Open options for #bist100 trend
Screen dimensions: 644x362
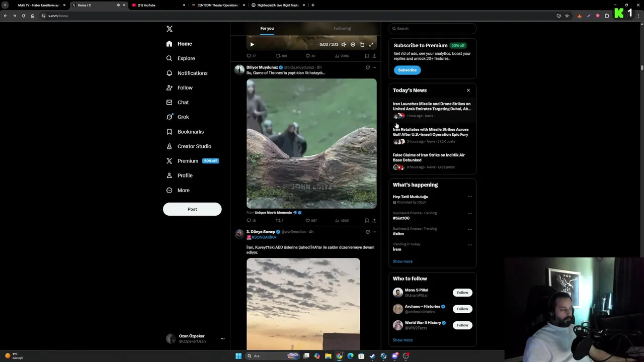click(x=470, y=213)
